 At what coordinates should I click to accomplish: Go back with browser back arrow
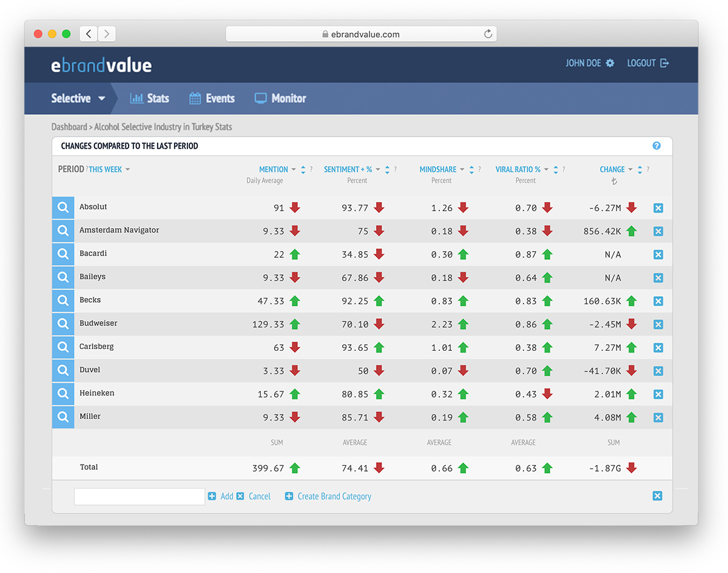(89, 34)
